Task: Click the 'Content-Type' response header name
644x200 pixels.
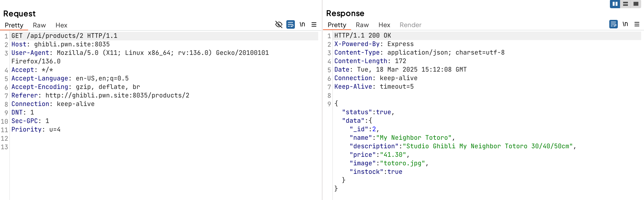Action: [x=357, y=53]
